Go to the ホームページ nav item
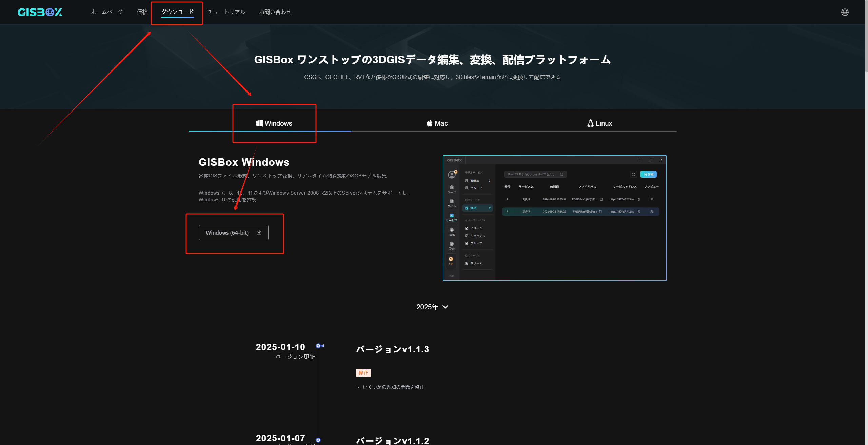Image resolution: width=868 pixels, height=445 pixels. [x=107, y=12]
